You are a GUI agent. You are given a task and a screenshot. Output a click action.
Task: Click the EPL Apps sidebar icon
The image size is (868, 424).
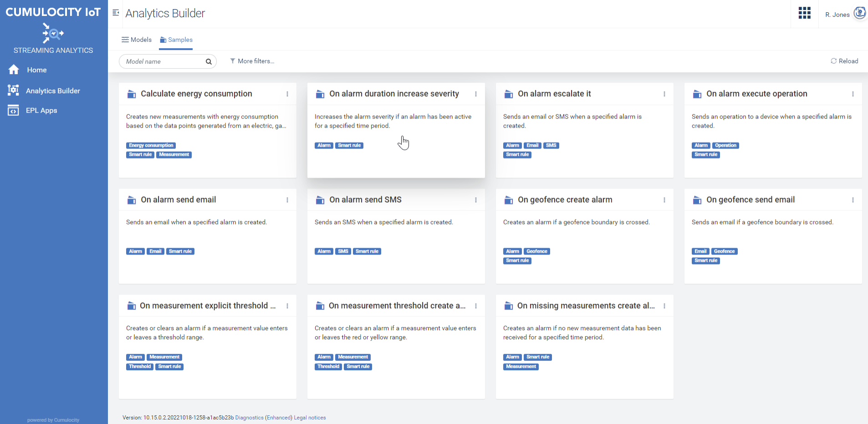pyautogui.click(x=13, y=110)
